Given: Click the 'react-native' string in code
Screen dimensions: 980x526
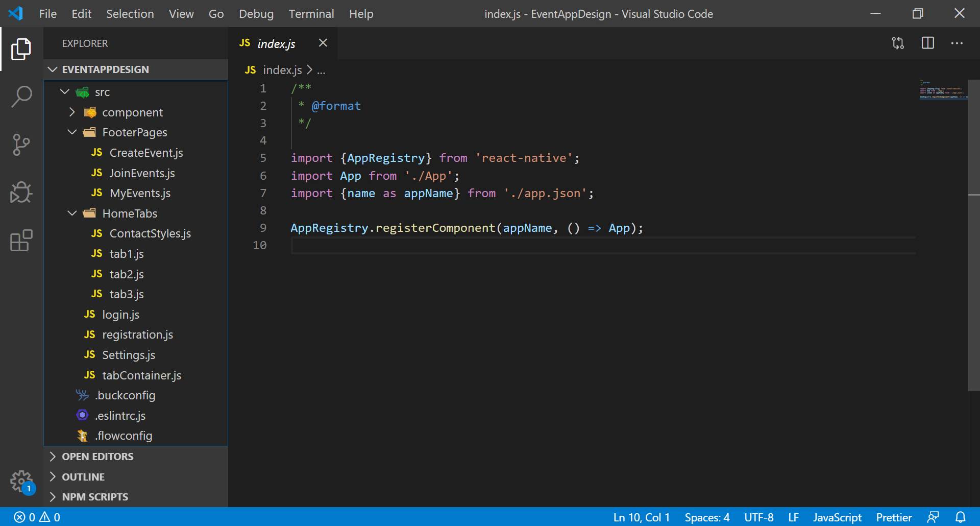Looking at the screenshot, I should 524,158.
